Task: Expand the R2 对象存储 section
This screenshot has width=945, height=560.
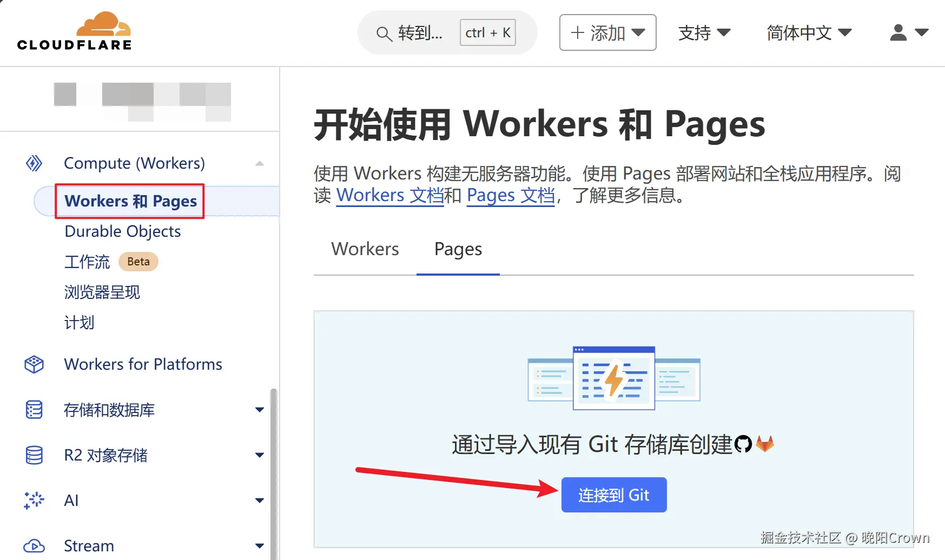Action: point(260,455)
